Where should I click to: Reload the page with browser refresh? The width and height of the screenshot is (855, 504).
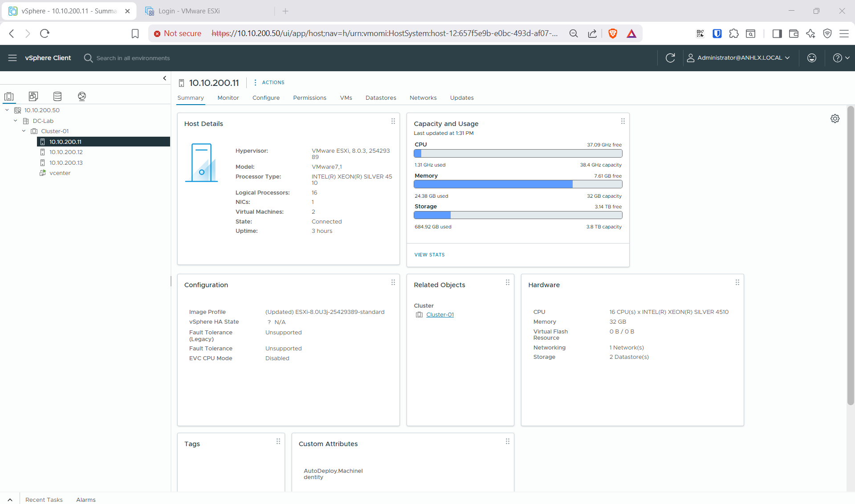click(45, 33)
